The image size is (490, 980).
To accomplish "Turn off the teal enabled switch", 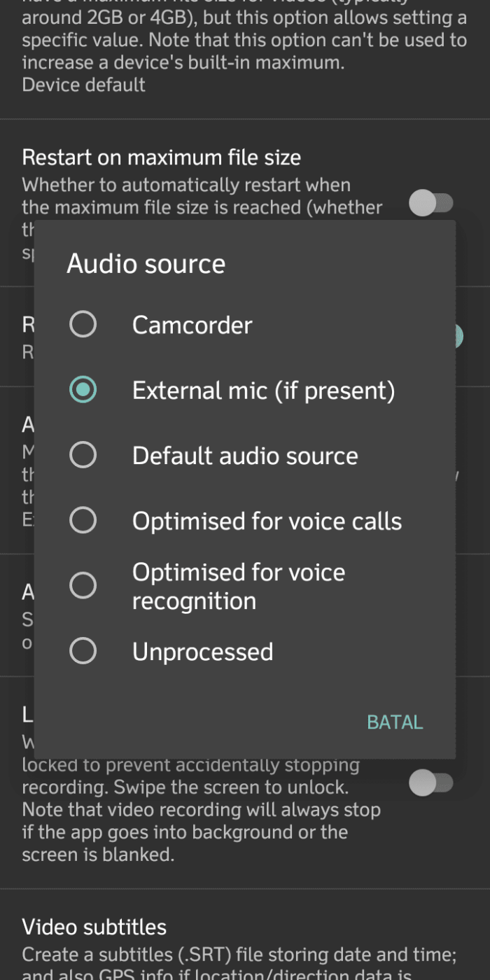I will point(458,336).
